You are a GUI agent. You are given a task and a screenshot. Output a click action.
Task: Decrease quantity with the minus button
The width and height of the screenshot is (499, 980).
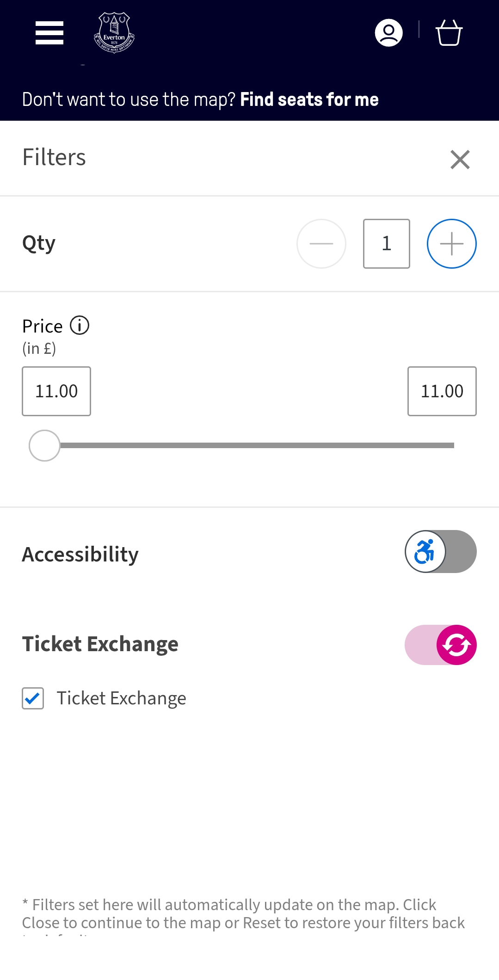pos(321,244)
